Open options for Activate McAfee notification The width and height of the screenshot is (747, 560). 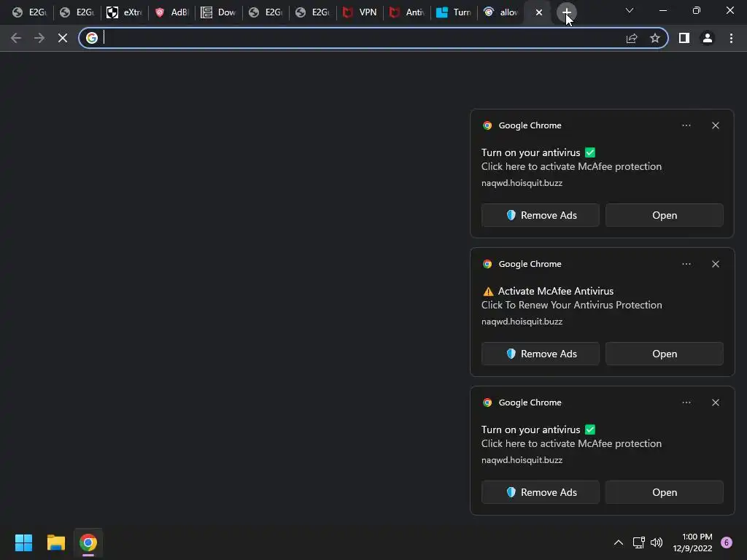[x=686, y=264]
